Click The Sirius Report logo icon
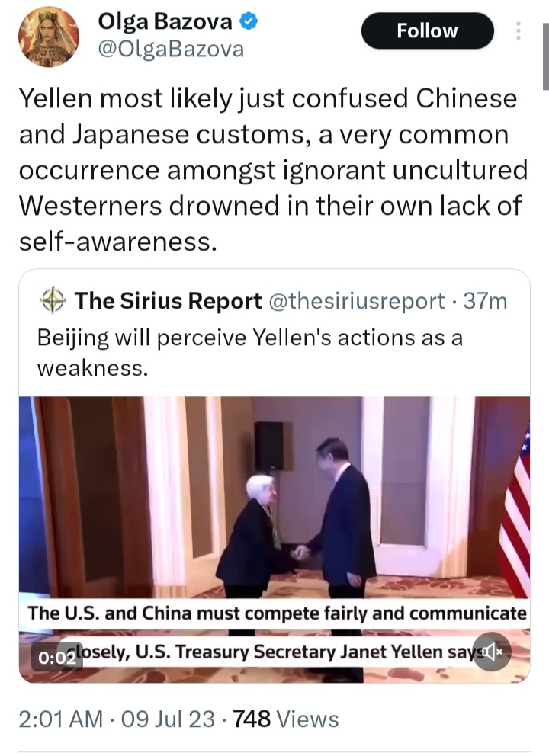 tap(52, 300)
